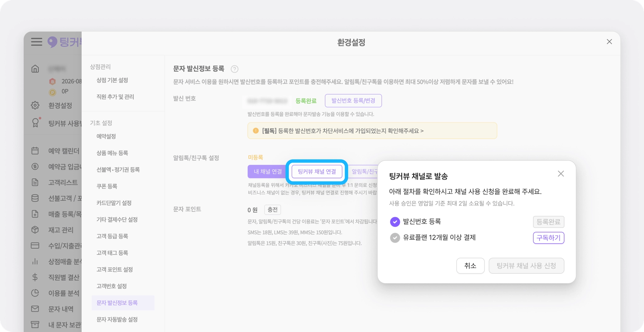Click the 기초 설정 section heading
The width and height of the screenshot is (644, 332).
101,123
